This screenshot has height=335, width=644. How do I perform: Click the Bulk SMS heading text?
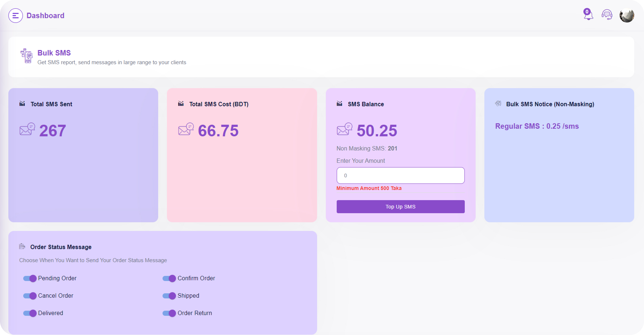pyautogui.click(x=54, y=53)
